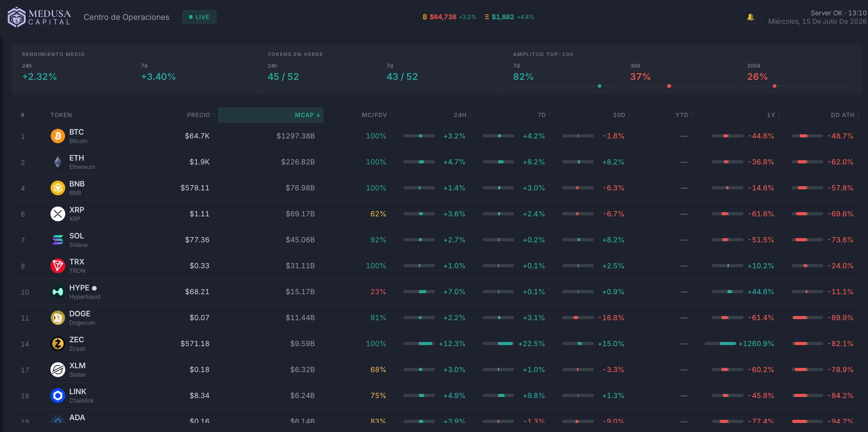The width and height of the screenshot is (868, 432).
Task: Click the XRP token icon
Action: click(58, 214)
